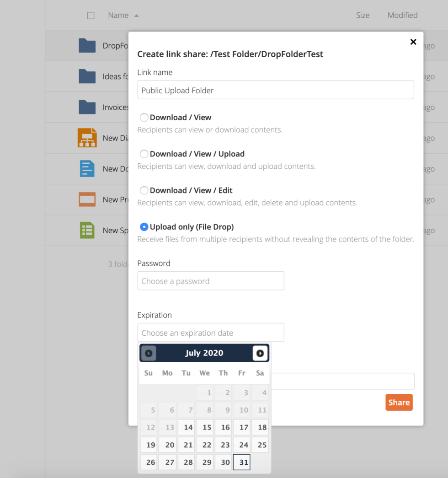Sort files by the Size column
Screen dimensions: 448x478
(363, 15)
